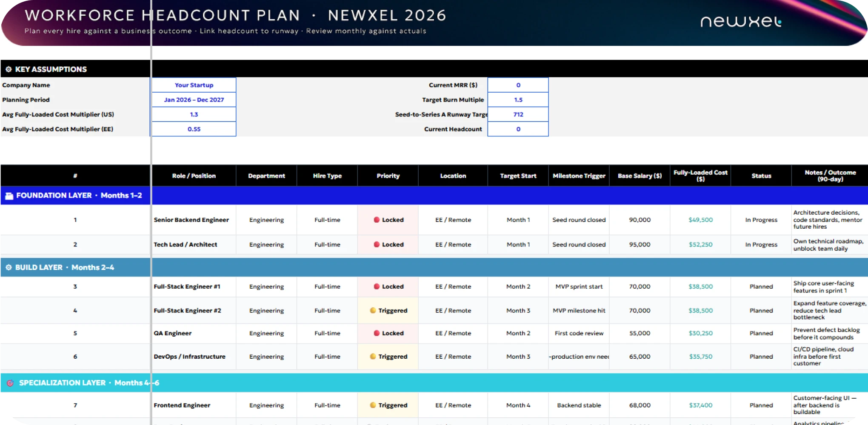Click the 'Planned' status for QA Engineer
Image resolution: width=868 pixels, height=425 pixels.
[x=761, y=333]
